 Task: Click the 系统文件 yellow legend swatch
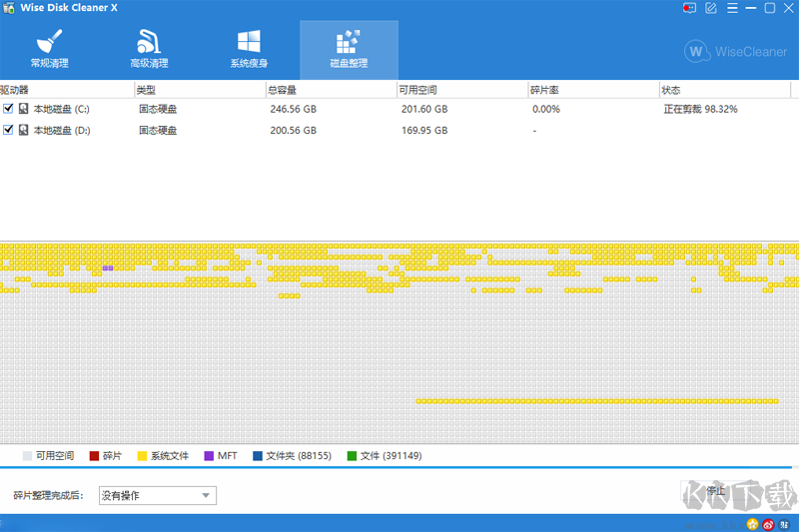pyautogui.click(x=142, y=455)
